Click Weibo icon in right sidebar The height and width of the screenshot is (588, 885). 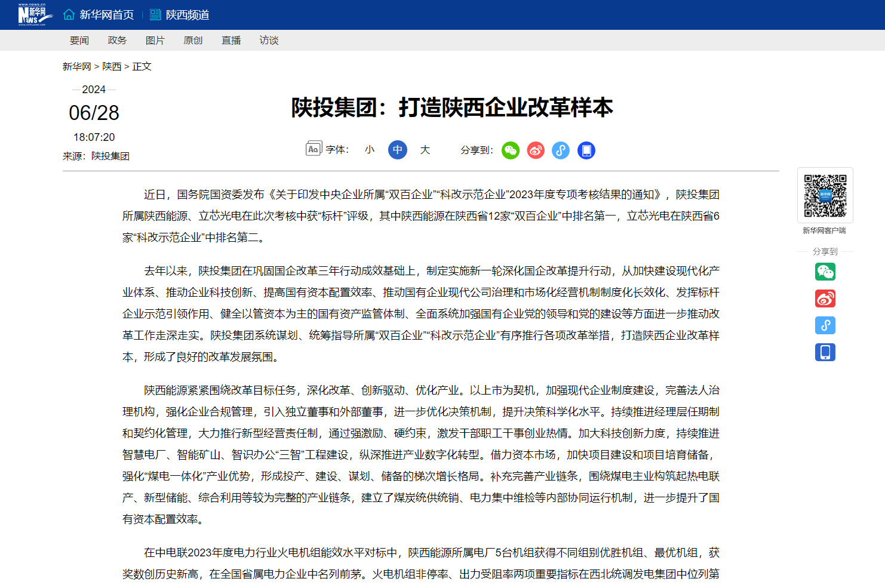pyautogui.click(x=825, y=298)
